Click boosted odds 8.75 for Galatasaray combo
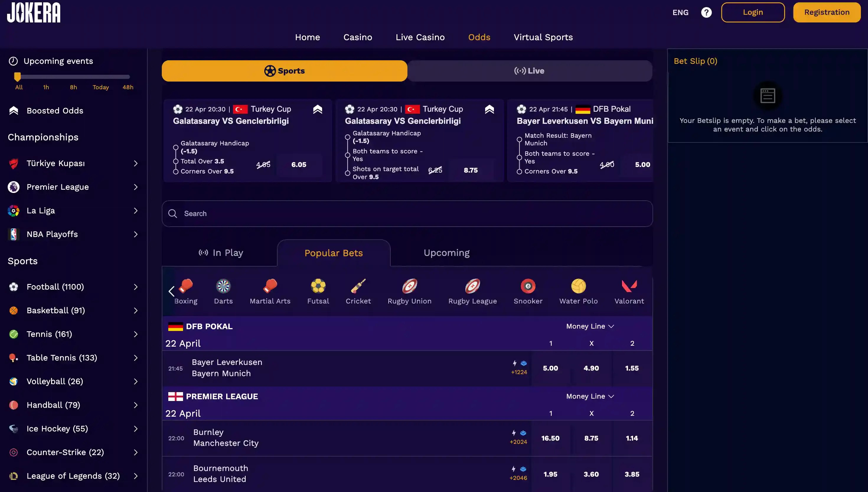The width and height of the screenshot is (868, 492). point(471,170)
